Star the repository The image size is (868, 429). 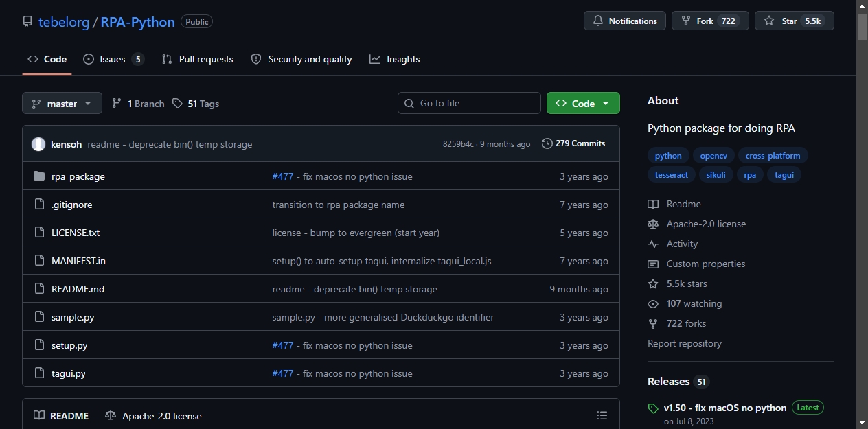pyautogui.click(x=794, y=21)
